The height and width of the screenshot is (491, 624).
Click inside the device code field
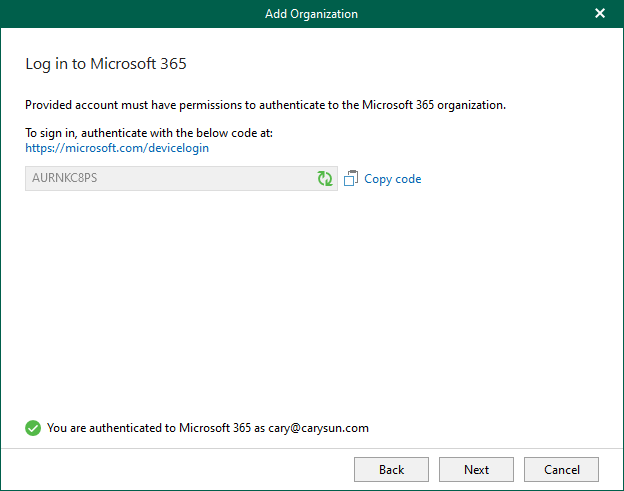[200, 179]
